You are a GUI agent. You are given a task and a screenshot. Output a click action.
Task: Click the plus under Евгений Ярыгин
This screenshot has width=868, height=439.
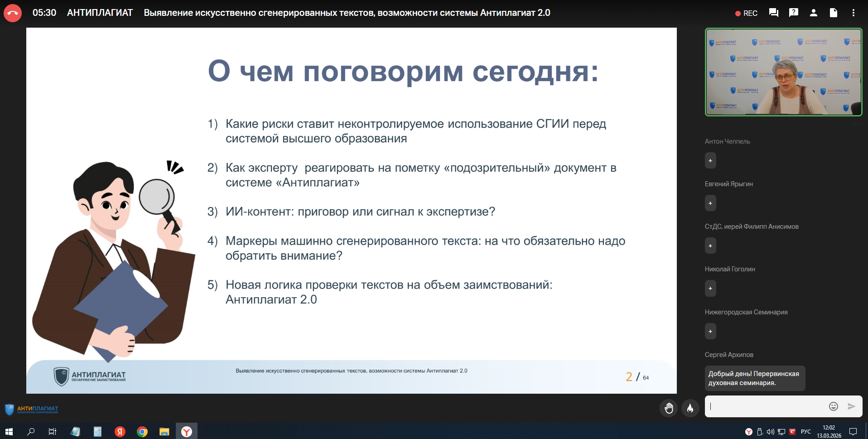coord(710,203)
